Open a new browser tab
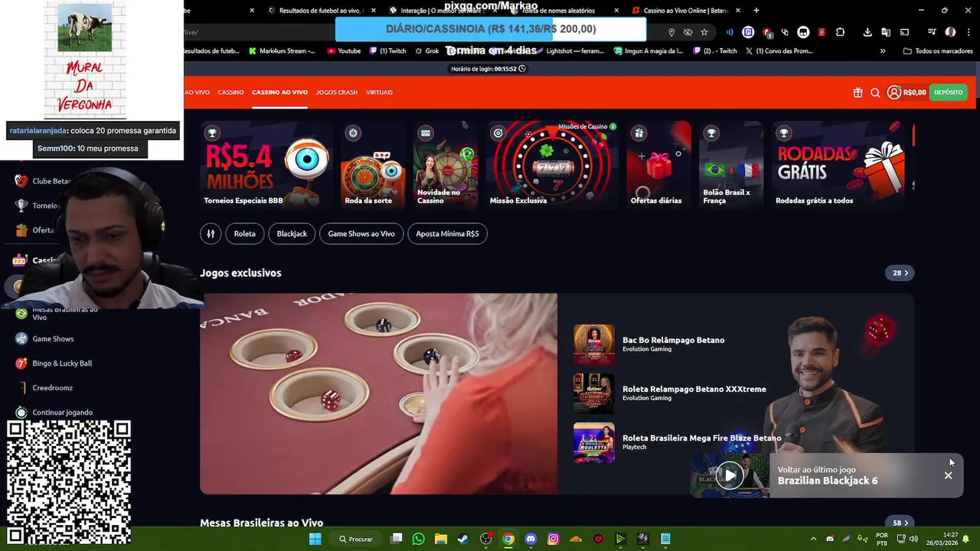 coord(756,11)
